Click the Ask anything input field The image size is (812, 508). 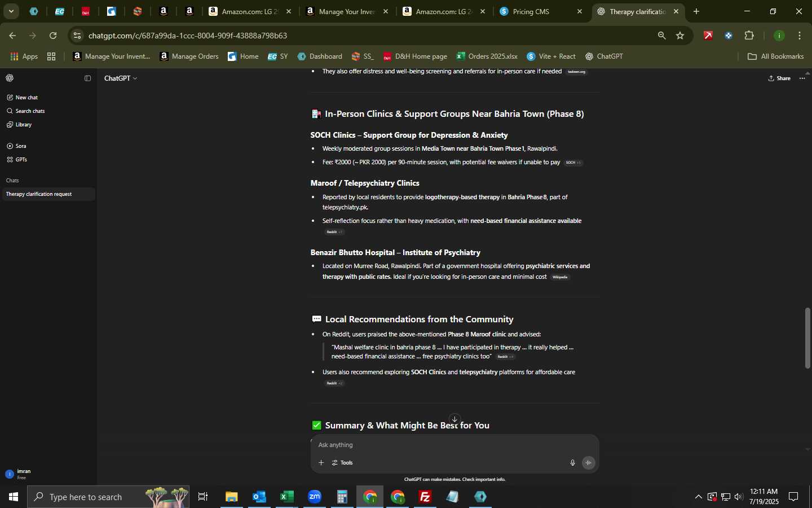point(454,445)
